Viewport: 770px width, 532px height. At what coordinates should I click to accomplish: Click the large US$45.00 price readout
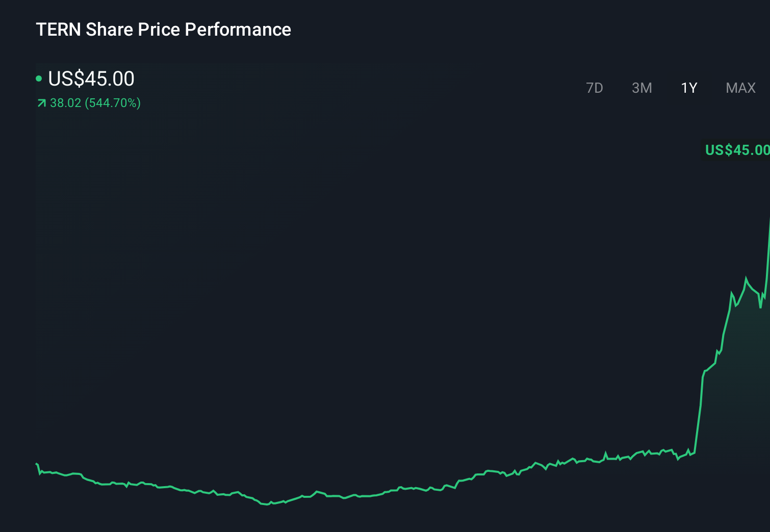(x=91, y=78)
